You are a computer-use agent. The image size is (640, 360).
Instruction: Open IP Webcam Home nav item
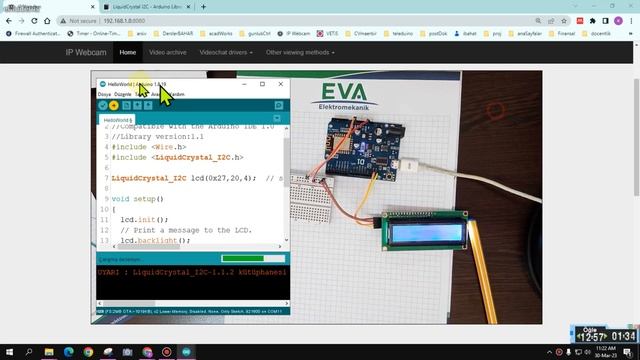tap(128, 52)
